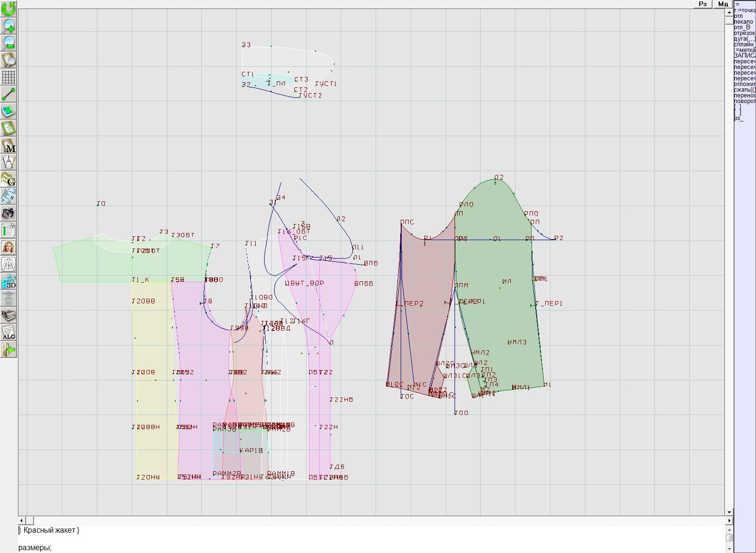Pick 'поворот' in the command list
Image resolution: width=756 pixels, height=553 pixels.
pos(744,101)
